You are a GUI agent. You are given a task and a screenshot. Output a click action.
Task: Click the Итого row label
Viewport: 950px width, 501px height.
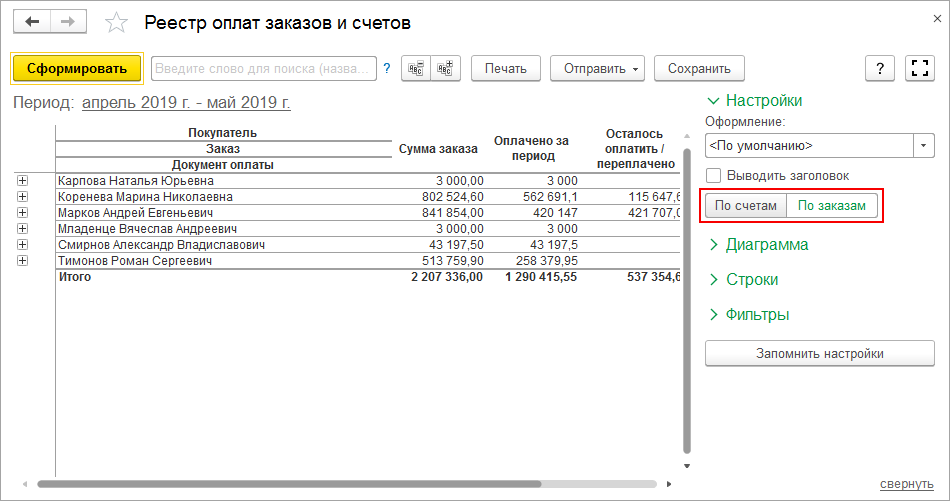(x=75, y=277)
